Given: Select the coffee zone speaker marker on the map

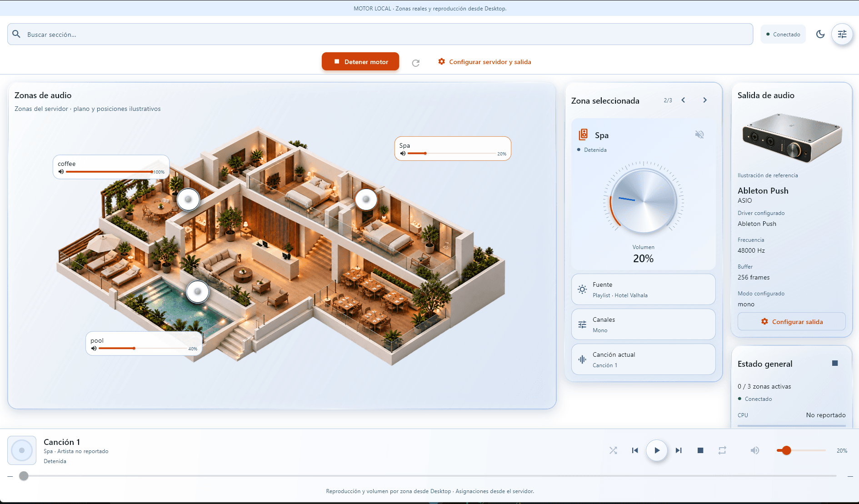Looking at the screenshot, I should pyautogui.click(x=188, y=199).
